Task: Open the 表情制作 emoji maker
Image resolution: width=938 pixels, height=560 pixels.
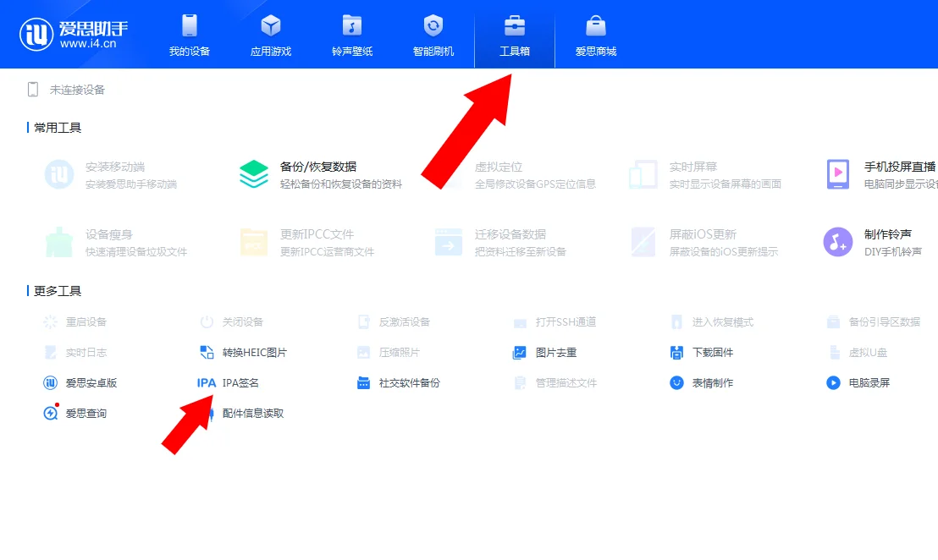Action: click(714, 382)
